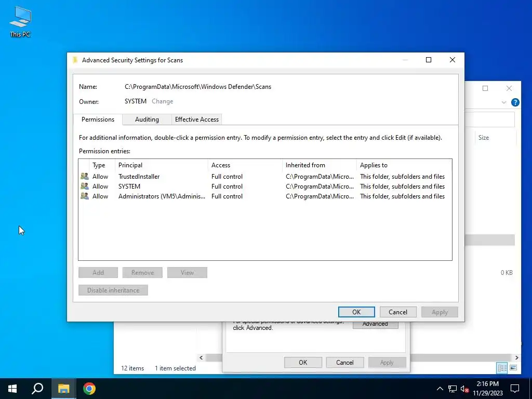
Task: Open File Explorer help icon
Action: (515, 102)
